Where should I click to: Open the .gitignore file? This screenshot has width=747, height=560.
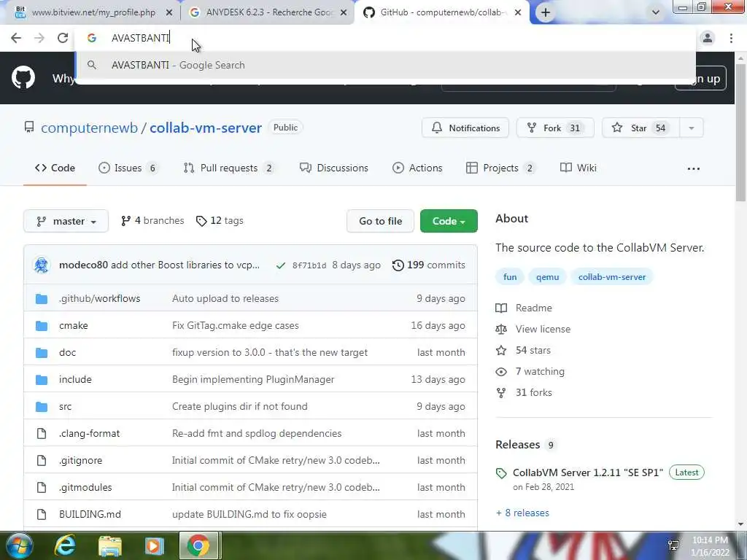(x=80, y=461)
